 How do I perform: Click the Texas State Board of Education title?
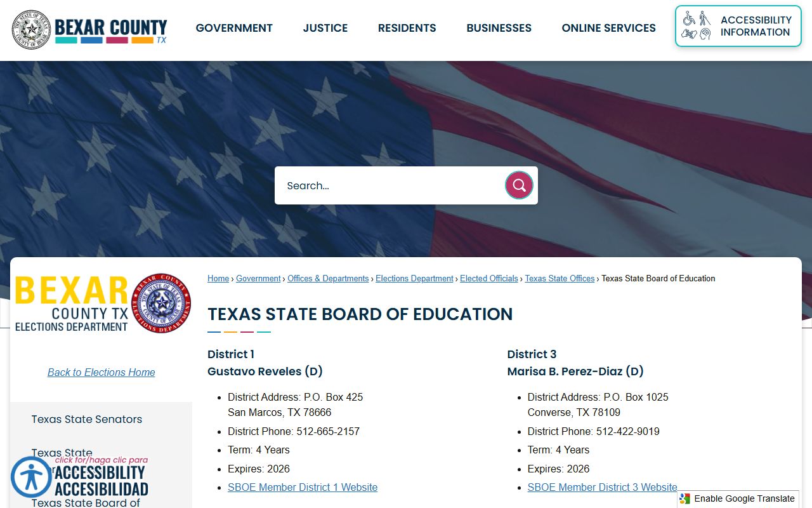(360, 314)
